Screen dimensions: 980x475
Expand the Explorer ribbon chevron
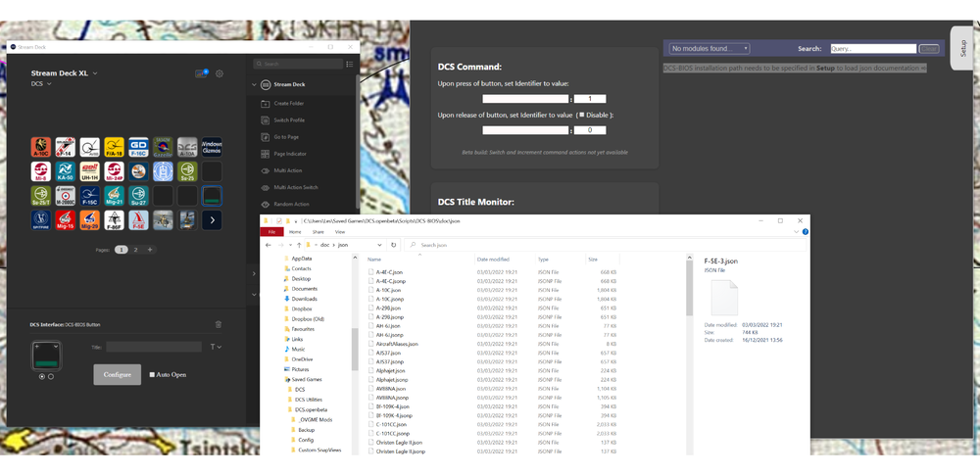(x=796, y=231)
